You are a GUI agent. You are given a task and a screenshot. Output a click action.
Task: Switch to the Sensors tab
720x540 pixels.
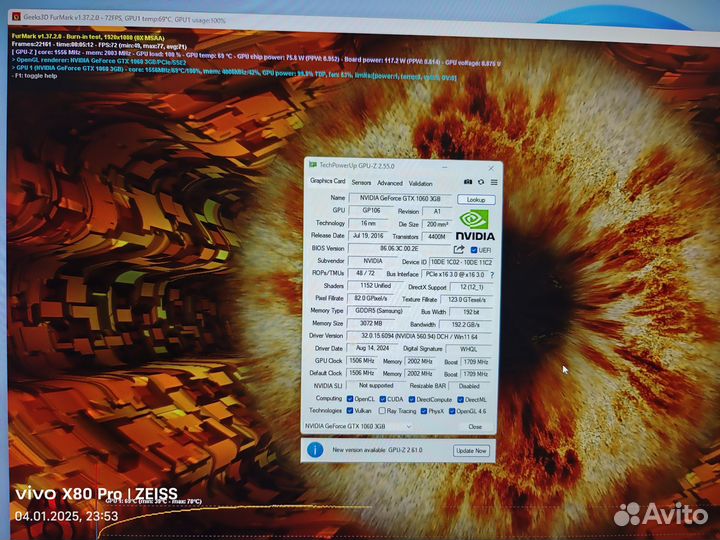[361, 182]
